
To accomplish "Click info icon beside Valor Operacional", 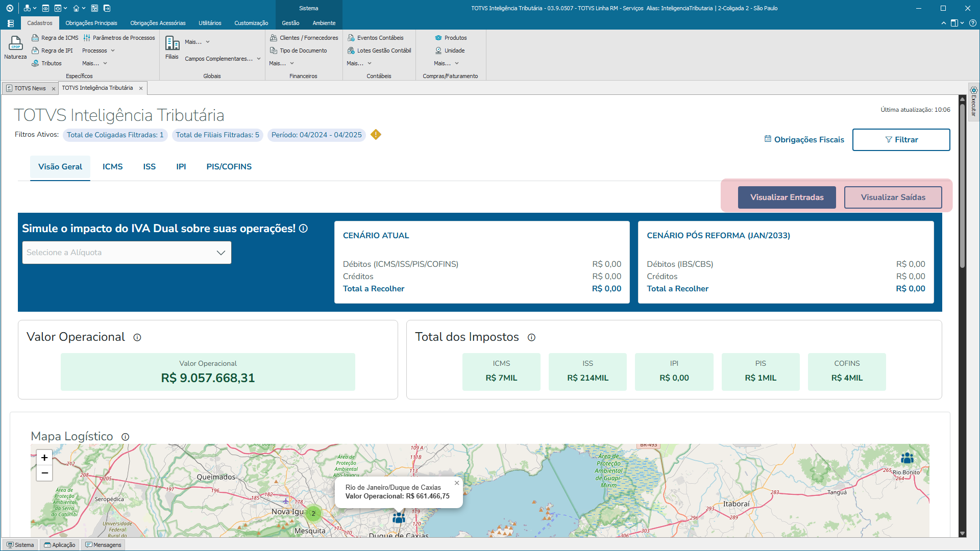I will coord(137,337).
